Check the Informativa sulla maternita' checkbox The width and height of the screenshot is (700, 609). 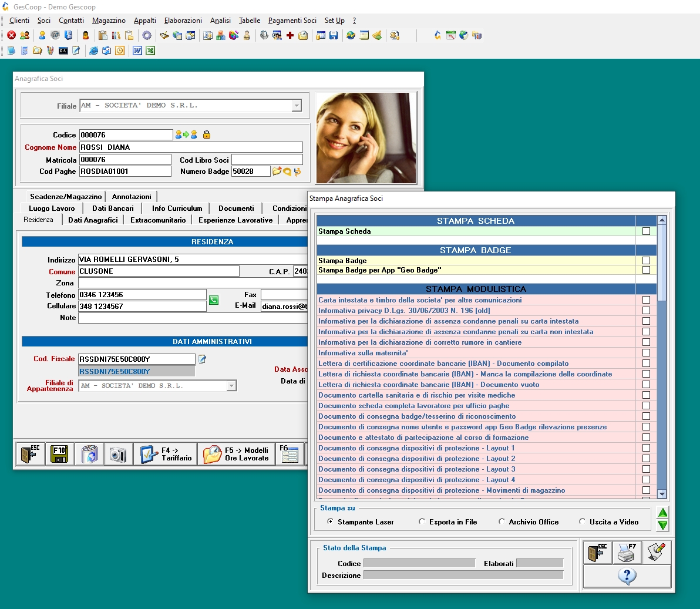pos(647,351)
